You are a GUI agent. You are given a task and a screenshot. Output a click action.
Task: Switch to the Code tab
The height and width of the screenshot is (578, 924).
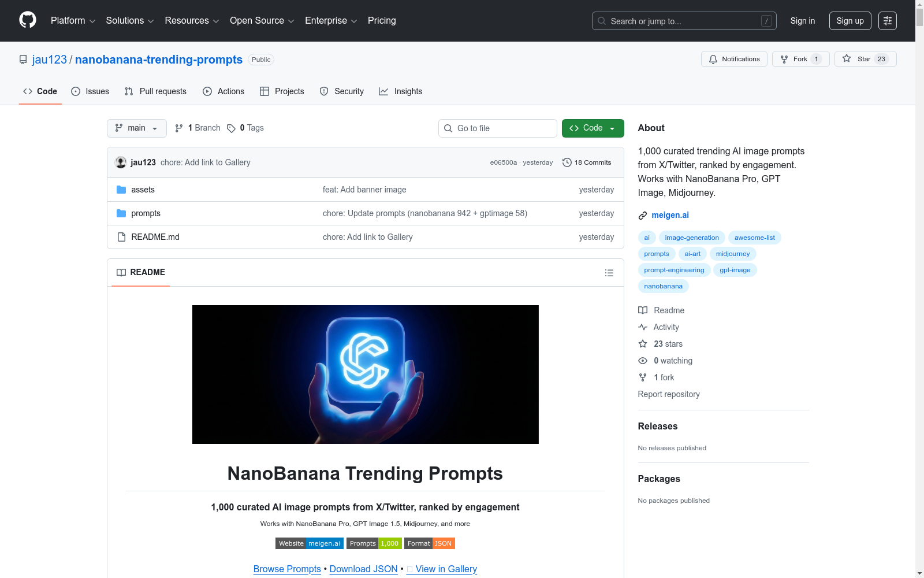click(40, 91)
